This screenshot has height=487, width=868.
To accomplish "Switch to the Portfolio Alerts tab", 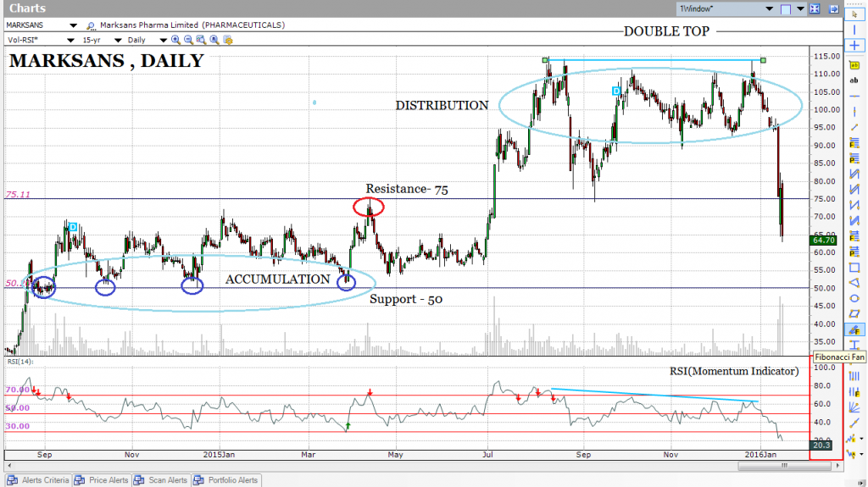I will pos(226,480).
